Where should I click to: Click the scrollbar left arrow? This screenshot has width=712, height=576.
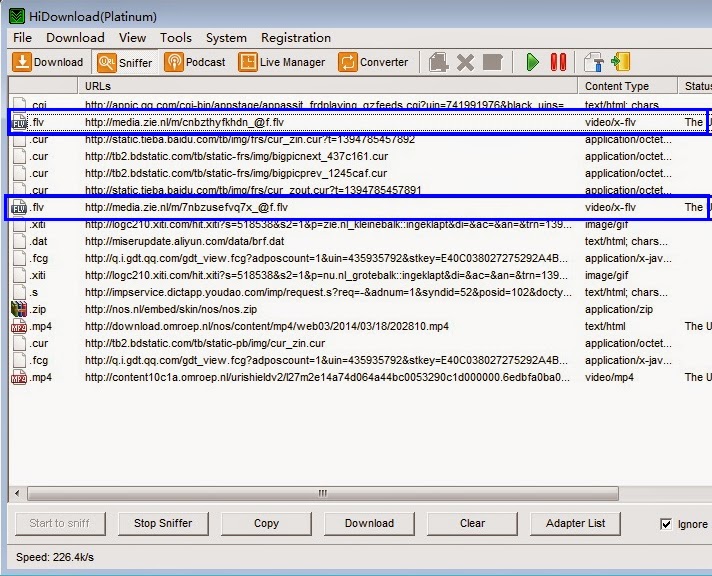(x=17, y=493)
